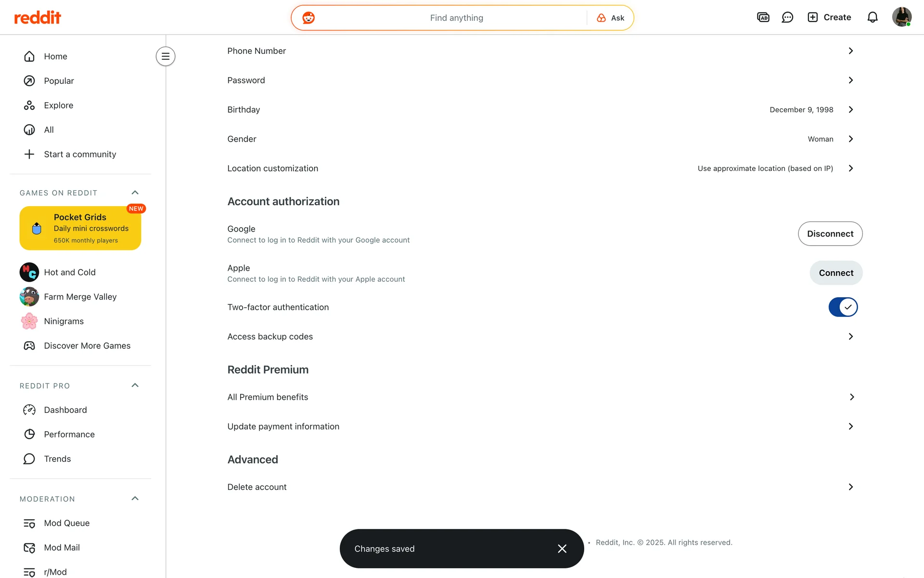Open the user avatar menu

coord(901,17)
